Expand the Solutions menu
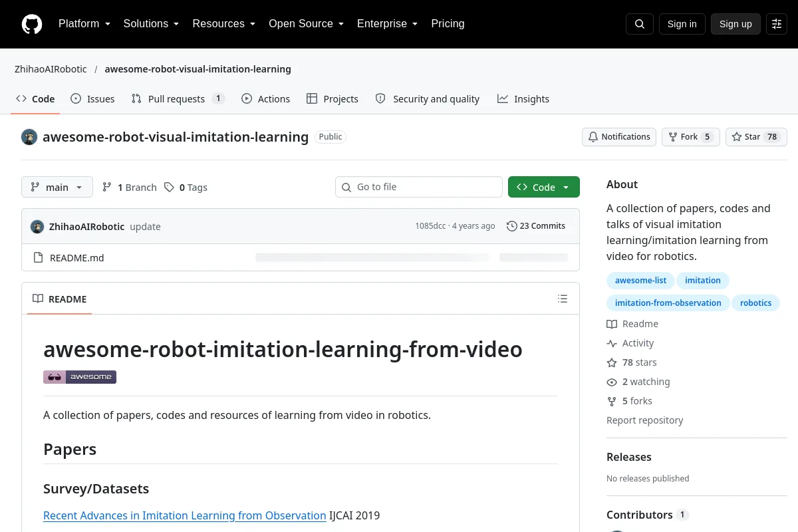This screenshot has height=532, width=798. (x=151, y=24)
